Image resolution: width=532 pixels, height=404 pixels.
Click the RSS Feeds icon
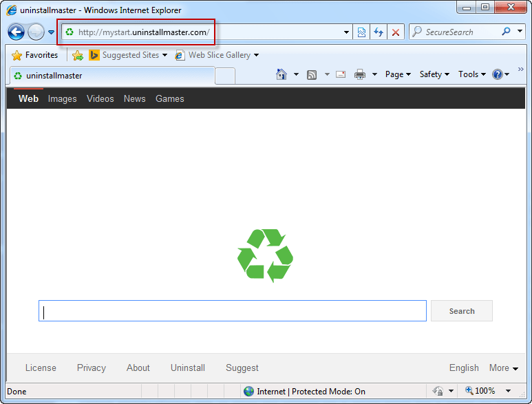pyautogui.click(x=312, y=74)
